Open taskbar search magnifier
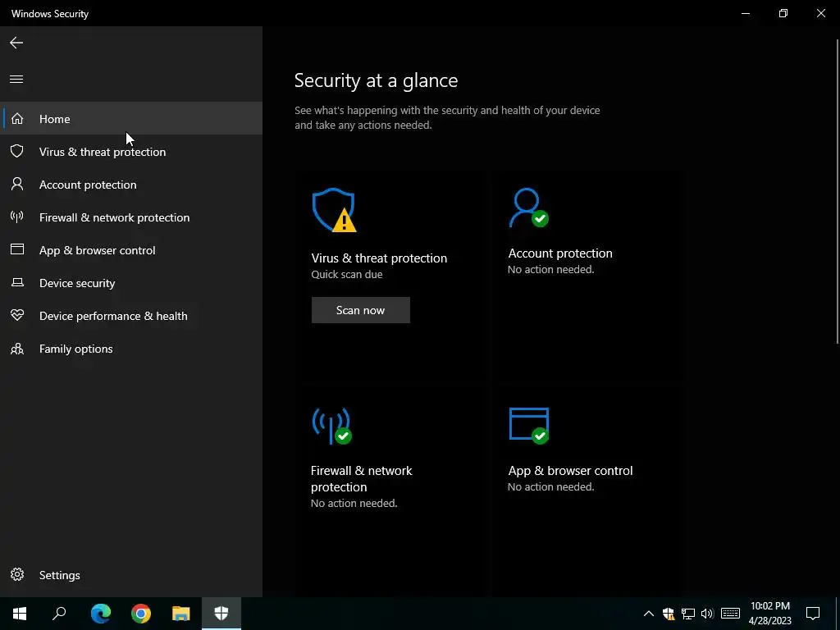This screenshot has height=630, width=840. tap(59, 614)
